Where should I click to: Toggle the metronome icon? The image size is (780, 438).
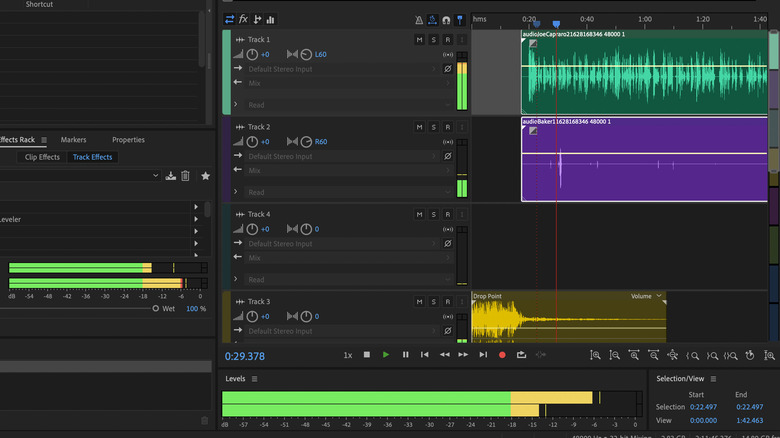pos(418,19)
